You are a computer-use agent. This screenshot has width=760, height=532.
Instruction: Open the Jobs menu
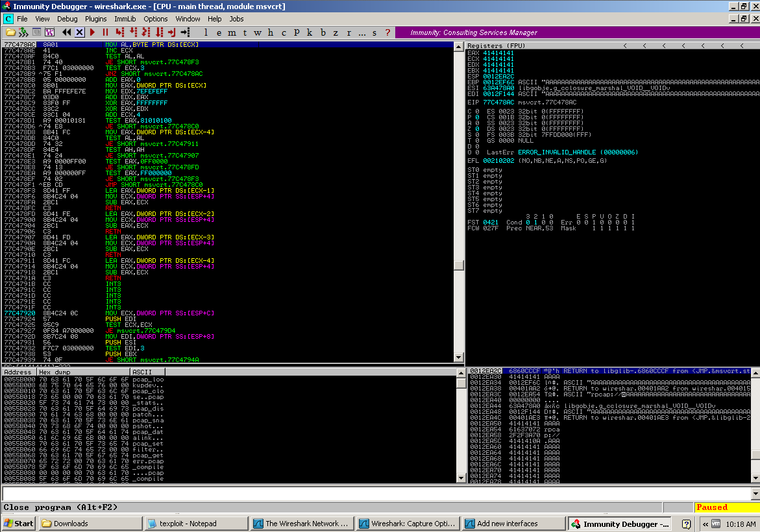click(x=236, y=19)
